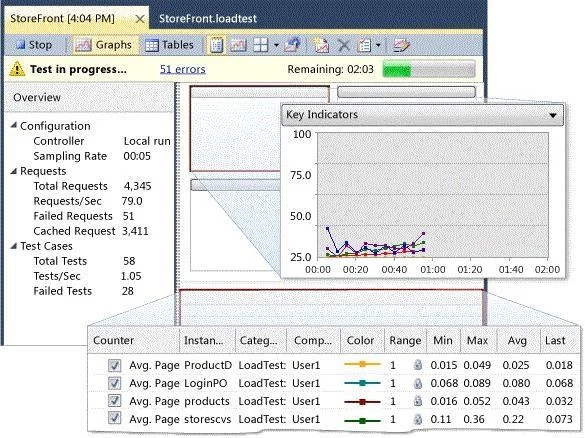This screenshot has width=585, height=438.
Task: Click the new graph starred icon
Action: click(x=321, y=45)
